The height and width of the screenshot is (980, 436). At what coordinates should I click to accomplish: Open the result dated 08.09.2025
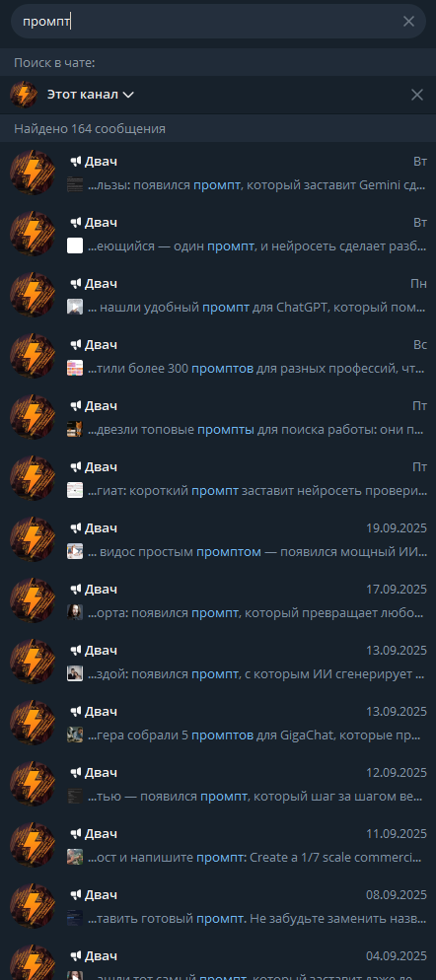pyautogui.click(x=218, y=907)
